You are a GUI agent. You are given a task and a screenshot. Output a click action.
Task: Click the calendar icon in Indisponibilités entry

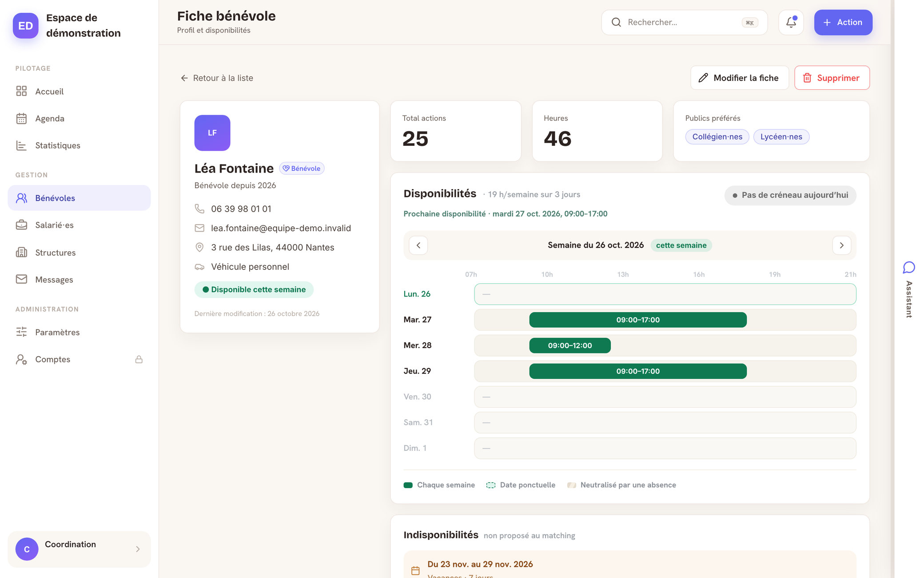coord(415,570)
